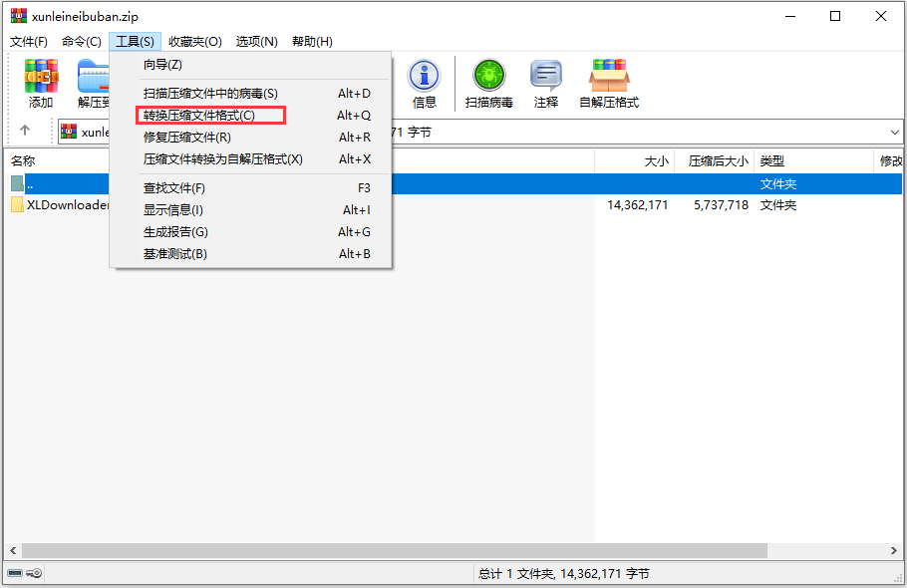Screen dimensions: 907x588
Task: Sort by the Modified (修改) column header
Action: tap(888, 160)
